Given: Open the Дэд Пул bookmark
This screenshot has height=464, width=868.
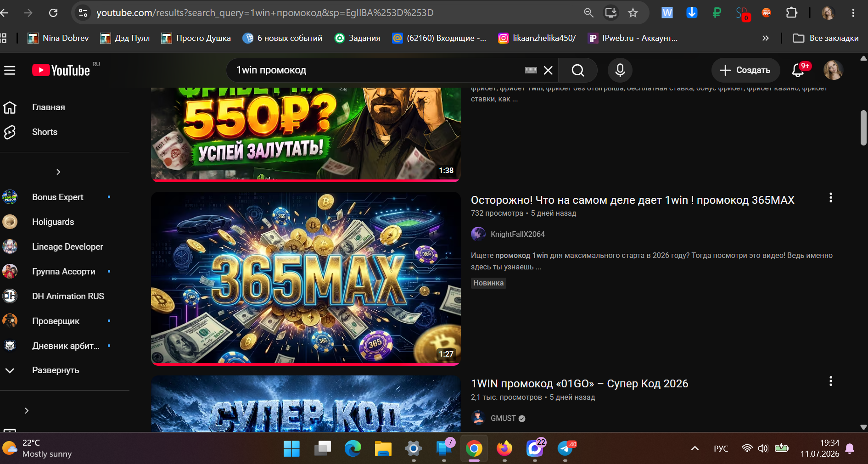Looking at the screenshot, I should tap(125, 38).
